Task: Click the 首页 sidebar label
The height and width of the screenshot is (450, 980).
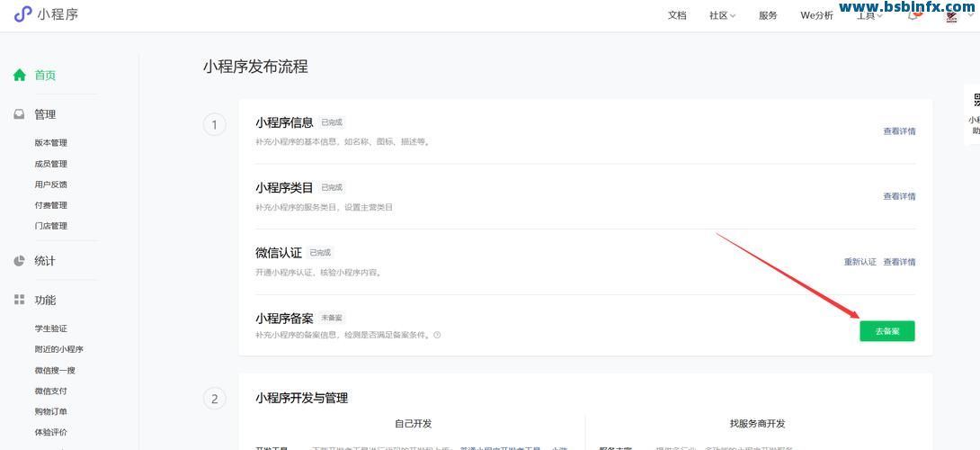Action: [x=45, y=75]
